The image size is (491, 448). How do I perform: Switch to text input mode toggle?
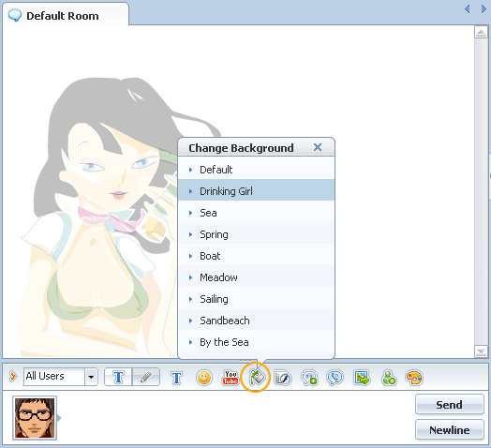point(118,377)
